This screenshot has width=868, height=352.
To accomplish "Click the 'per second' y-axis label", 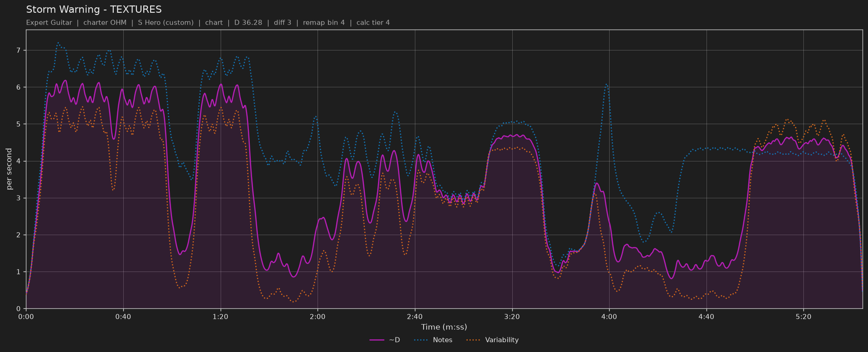I will coord(9,169).
